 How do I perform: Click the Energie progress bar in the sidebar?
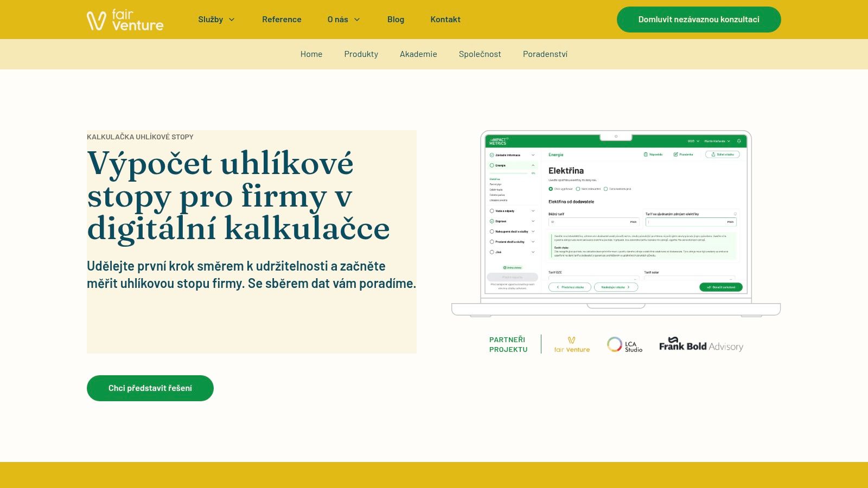509,173
